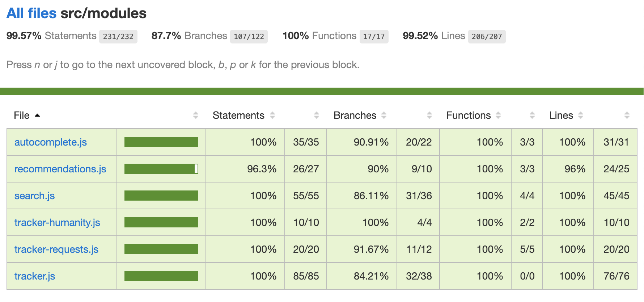Sort by the Statements column header label
Image resolution: width=644 pixels, height=302 pixels.
pos(238,116)
